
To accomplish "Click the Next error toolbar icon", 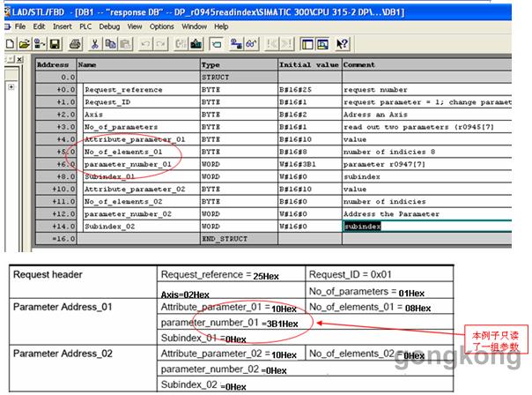I will (x=286, y=44).
